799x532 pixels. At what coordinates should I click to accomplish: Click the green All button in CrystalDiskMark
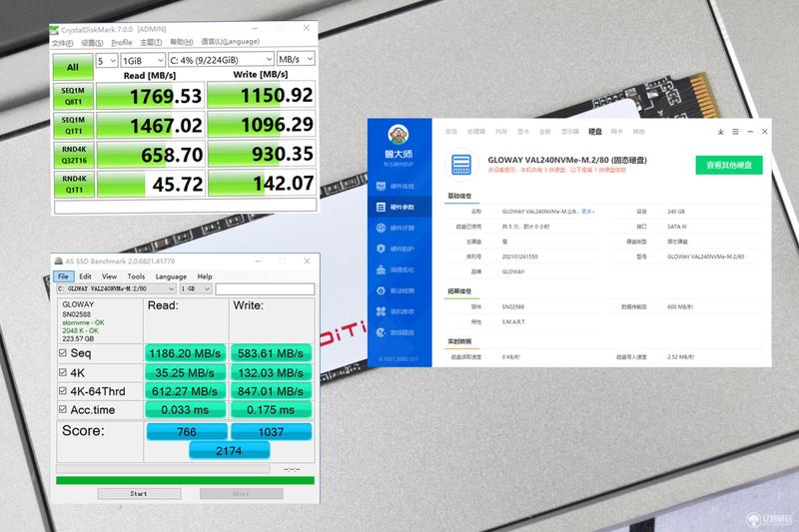point(73,67)
